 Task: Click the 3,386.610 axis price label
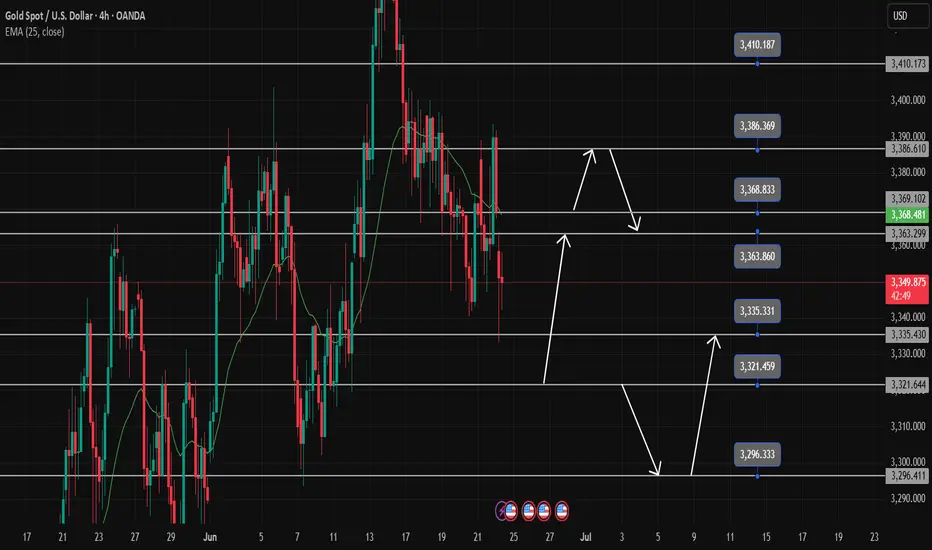click(x=908, y=149)
